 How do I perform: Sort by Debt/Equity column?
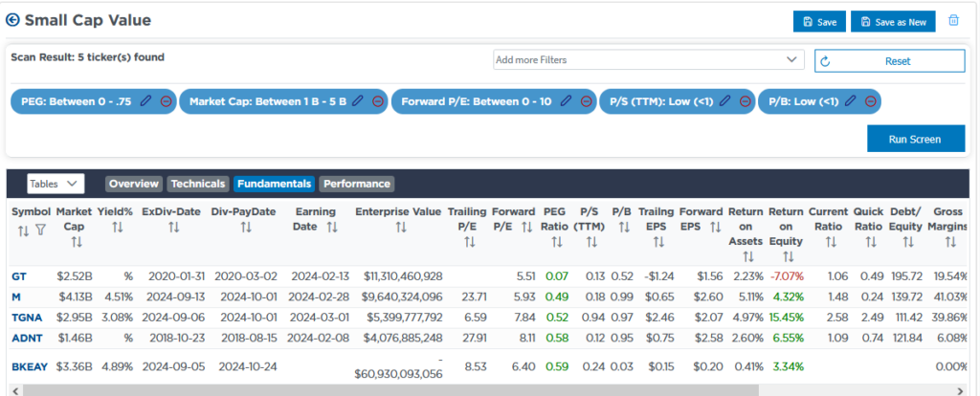[x=909, y=241]
